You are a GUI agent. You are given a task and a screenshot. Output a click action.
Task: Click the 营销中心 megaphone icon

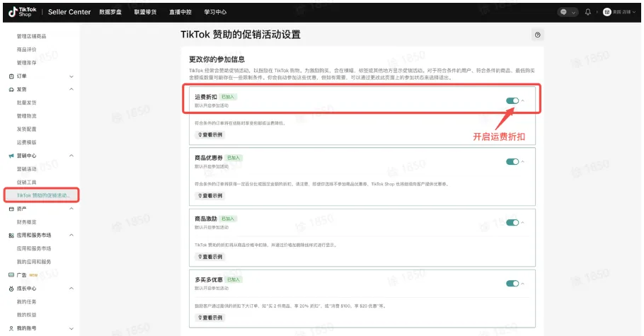[x=11, y=156]
